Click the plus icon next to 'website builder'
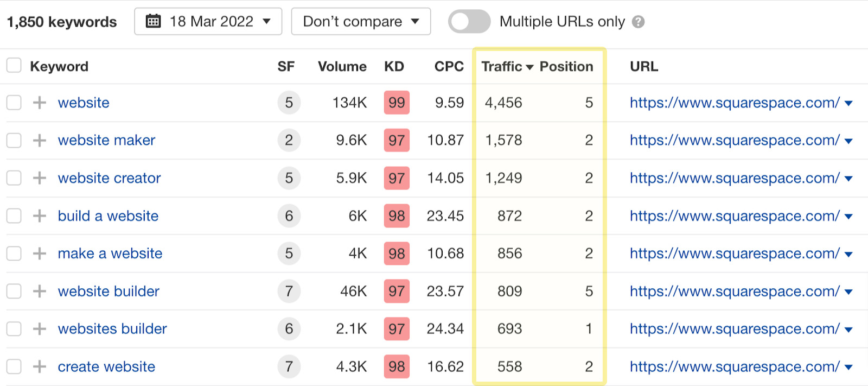868x386 pixels. pos(39,292)
